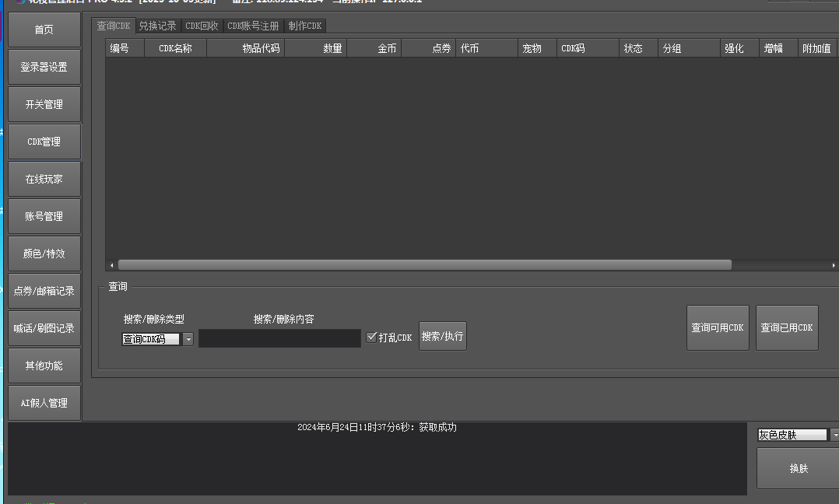Toggle the 打乱CDK checkbox
Image resolution: width=839 pixels, height=504 pixels.
pyautogui.click(x=371, y=337)
